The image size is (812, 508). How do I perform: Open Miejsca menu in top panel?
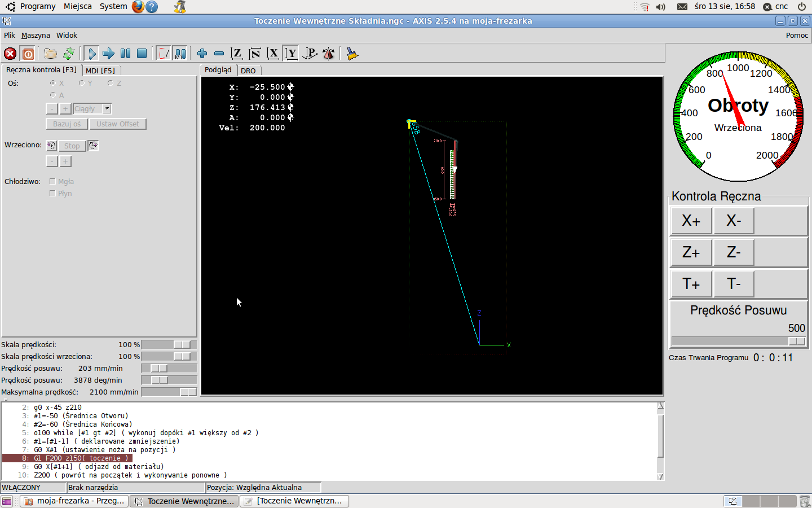tap(78, 6)
